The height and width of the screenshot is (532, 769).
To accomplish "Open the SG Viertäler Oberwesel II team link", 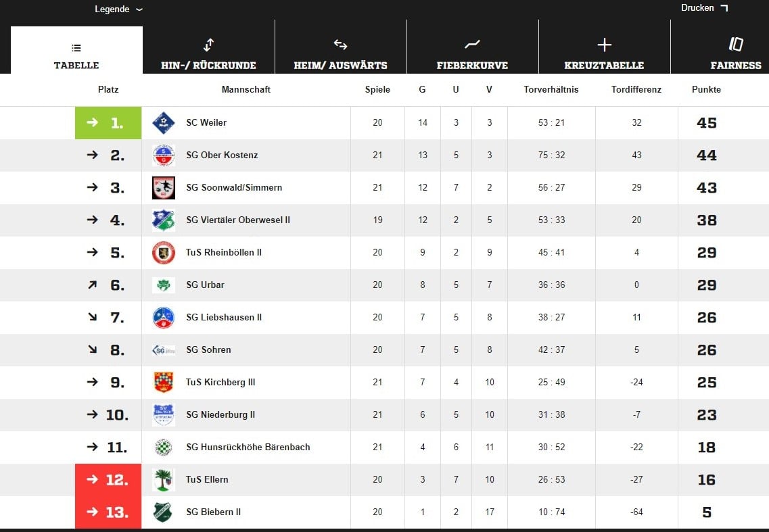I will (238, 220).
